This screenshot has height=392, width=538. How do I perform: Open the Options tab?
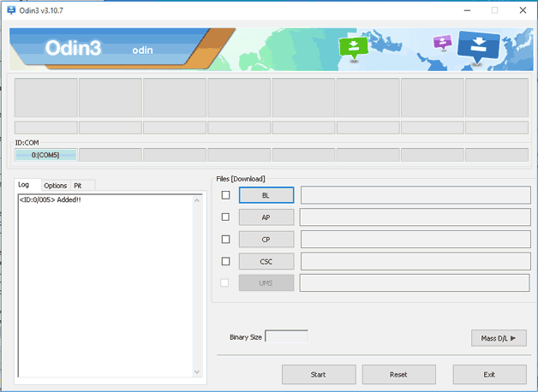(x=56, y=186)
